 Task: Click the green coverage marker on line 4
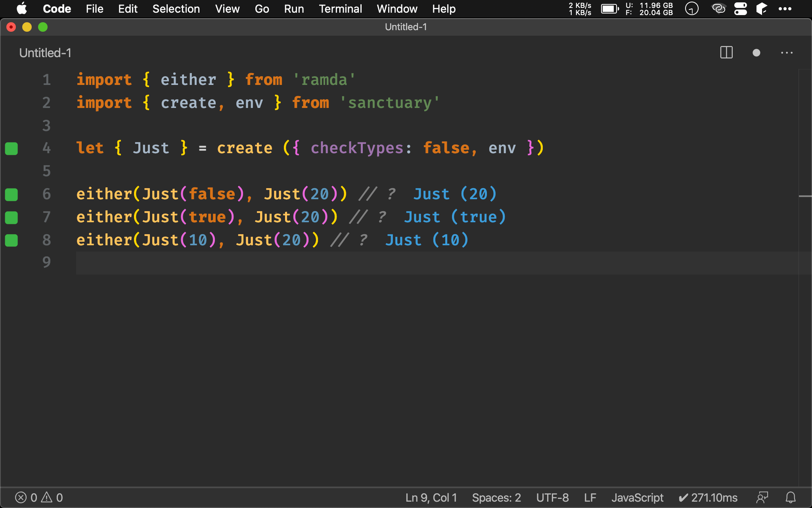(x=11, y=148)
